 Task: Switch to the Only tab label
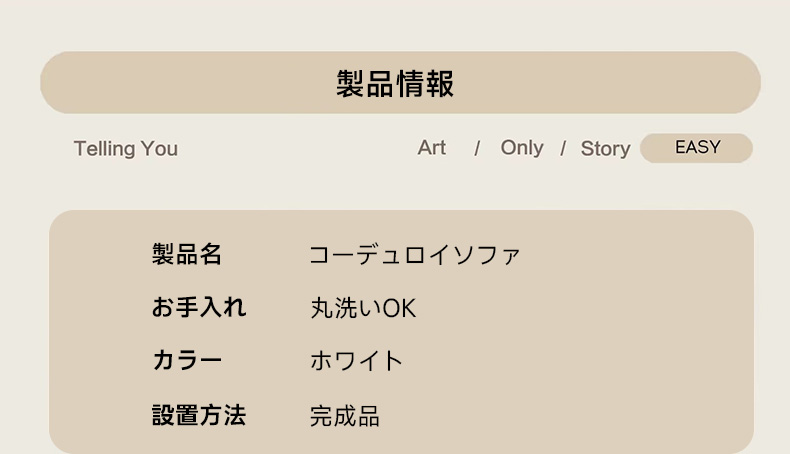point(522,148)
